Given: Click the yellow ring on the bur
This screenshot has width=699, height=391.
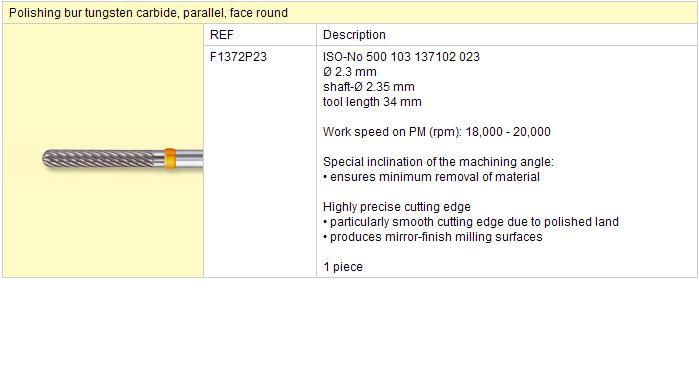Looking at the screenshot, I should [x=170, y=159].
